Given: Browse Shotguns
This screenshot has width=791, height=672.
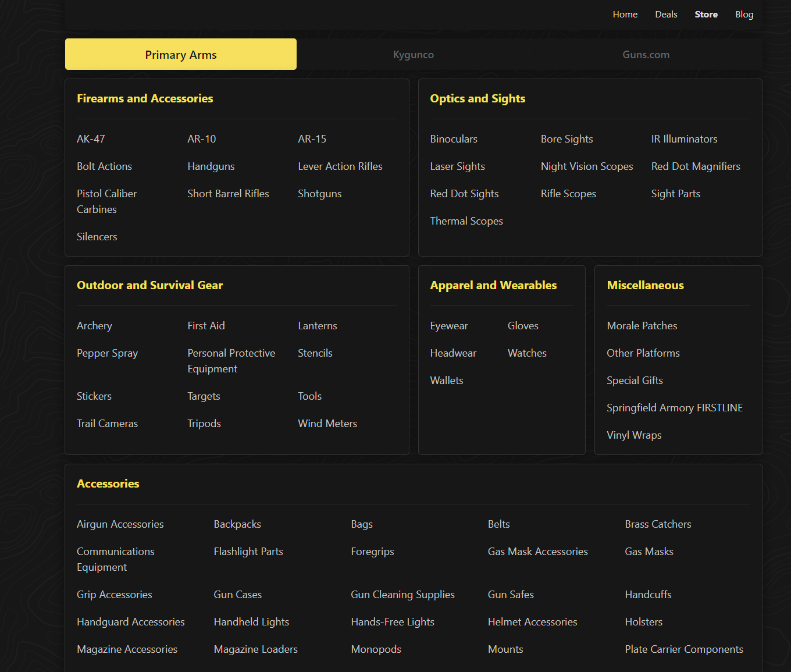Looking at the screenshot, I should point(319,194).
